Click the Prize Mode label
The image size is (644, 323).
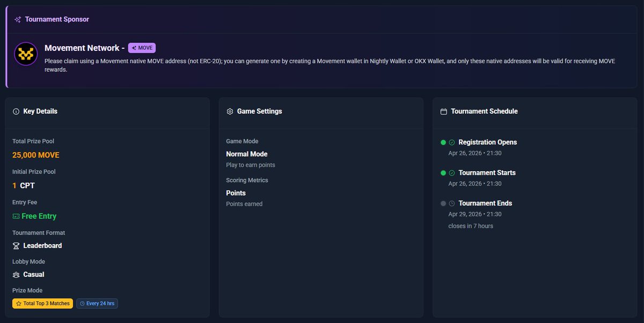pos(27,291)
